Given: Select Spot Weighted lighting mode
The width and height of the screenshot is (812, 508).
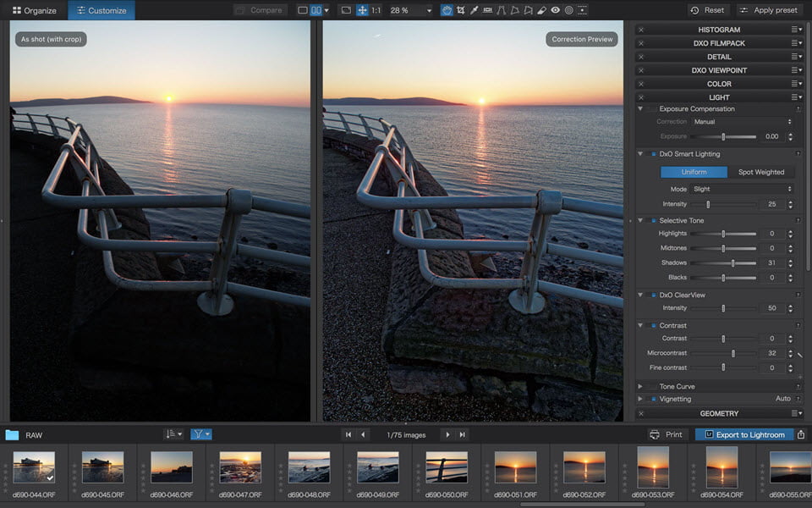Looking at the screenshot, I should (x=760, y=172).
